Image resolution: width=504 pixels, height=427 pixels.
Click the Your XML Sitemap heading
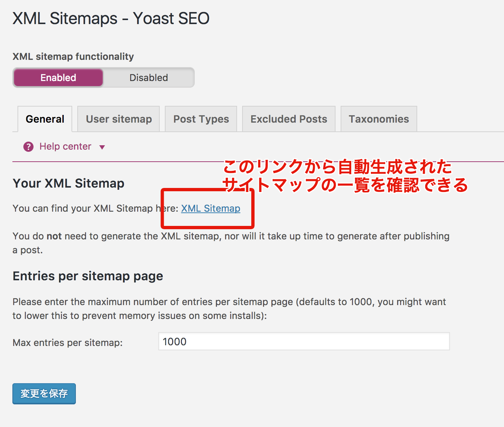[x=69, y=183]
